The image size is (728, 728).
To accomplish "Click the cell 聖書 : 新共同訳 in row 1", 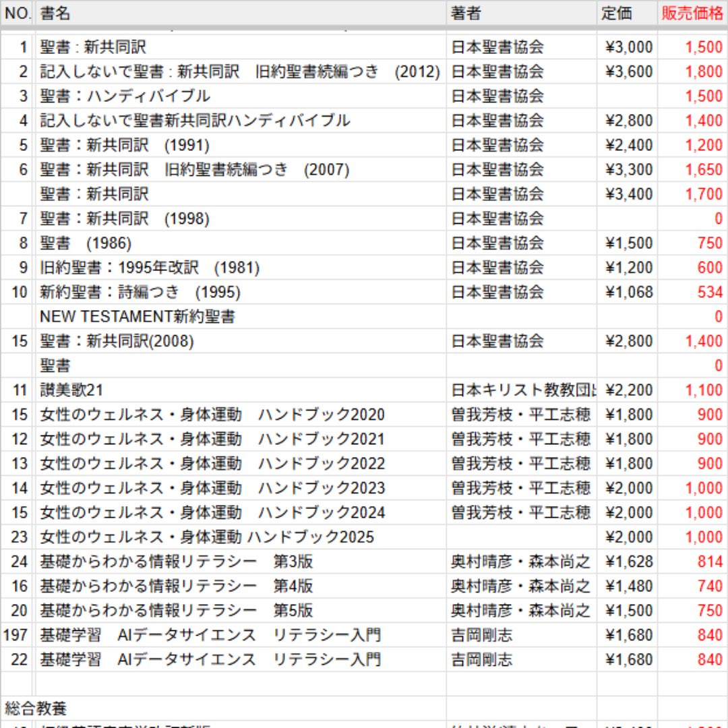I will coord(241,47).
